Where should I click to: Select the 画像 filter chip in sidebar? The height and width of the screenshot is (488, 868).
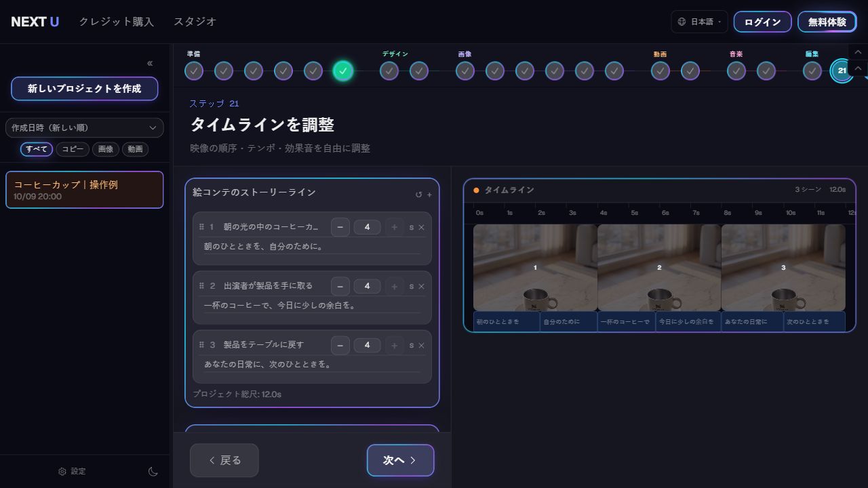(106, 149)
